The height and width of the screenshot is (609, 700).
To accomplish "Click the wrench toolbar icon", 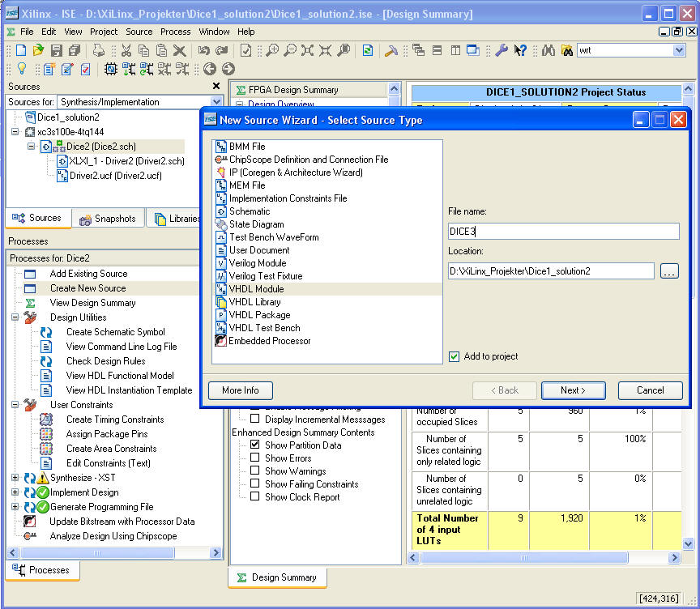I will point(502,50).
